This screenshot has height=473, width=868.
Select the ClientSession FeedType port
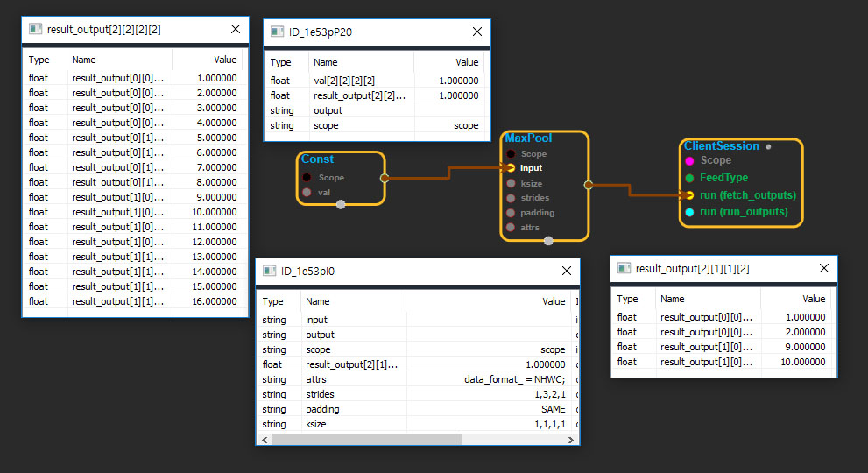[689, 178]
